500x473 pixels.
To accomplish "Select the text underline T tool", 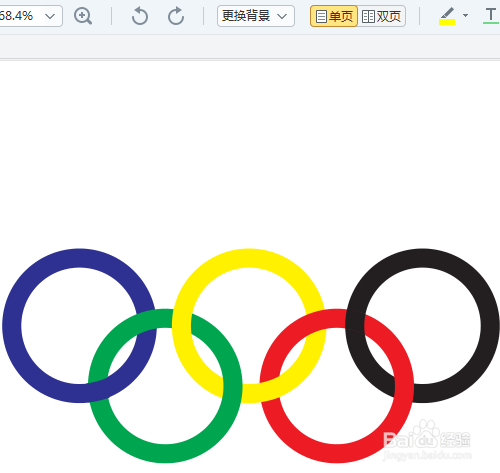I will 490,16.
